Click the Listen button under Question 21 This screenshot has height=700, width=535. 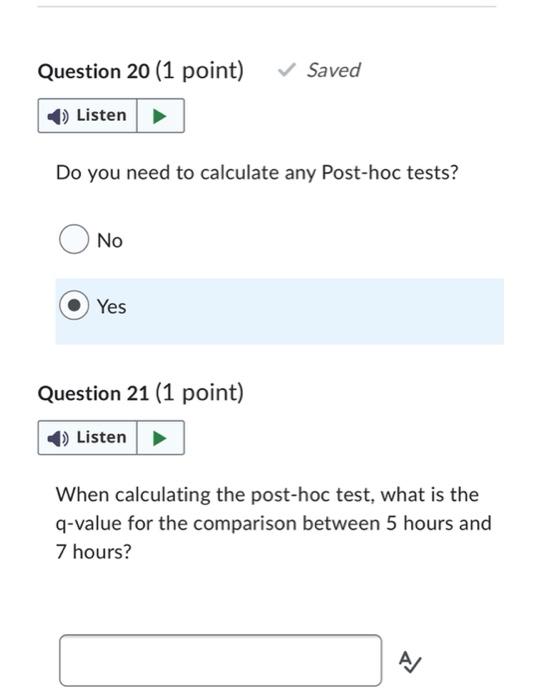click(x=88, y=438)
